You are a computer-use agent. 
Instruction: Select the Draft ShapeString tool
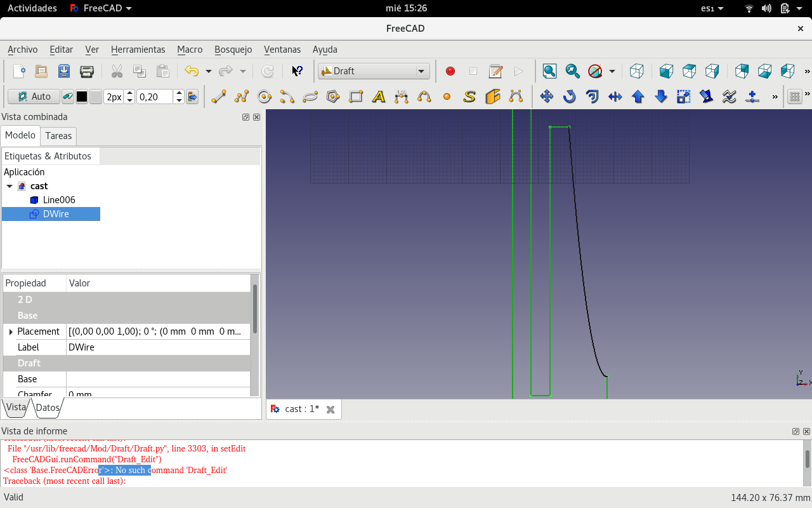[x=469, y=97]
